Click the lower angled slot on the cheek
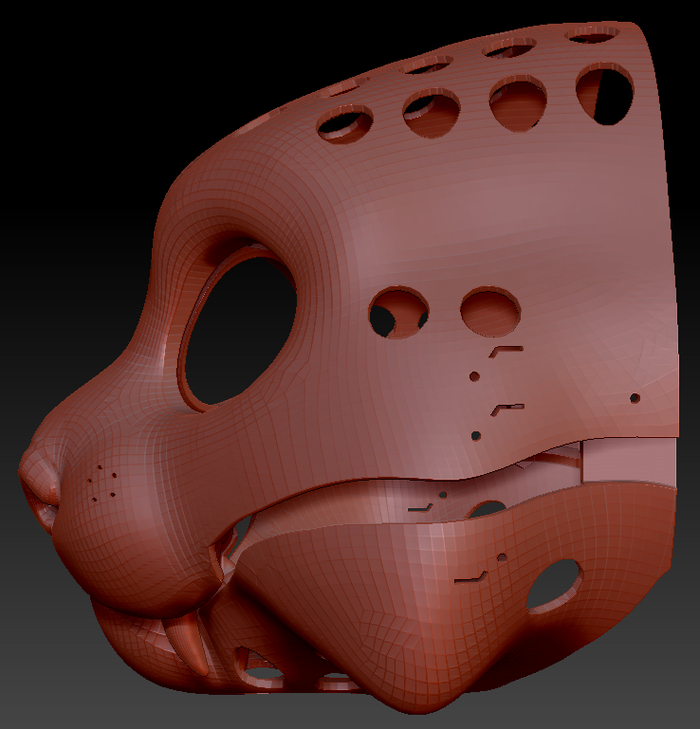700x729 pixels. (508, 410)
